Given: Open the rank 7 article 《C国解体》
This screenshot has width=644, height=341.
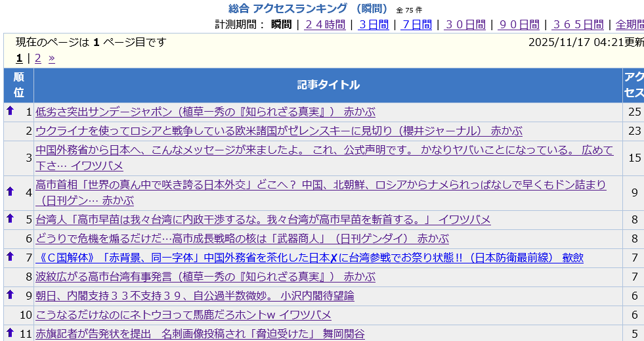Looking at the screenshot, I should coord(309,258).
